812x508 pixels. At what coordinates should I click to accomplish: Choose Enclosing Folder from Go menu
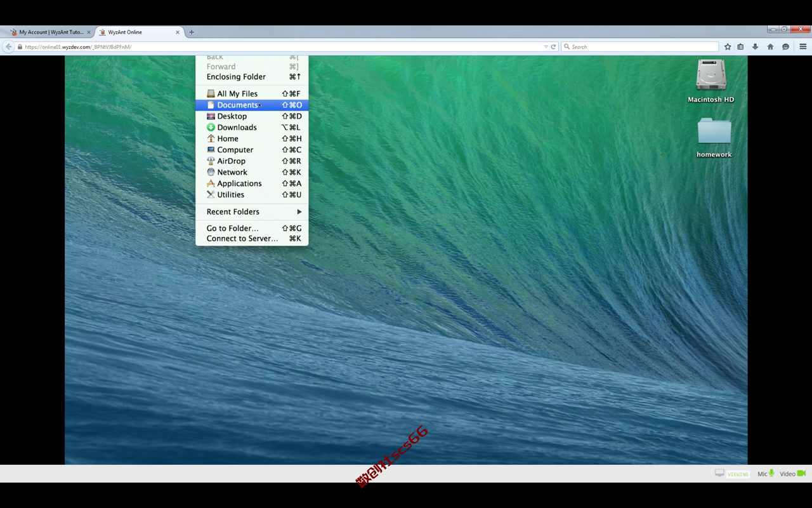click(252, 77)
